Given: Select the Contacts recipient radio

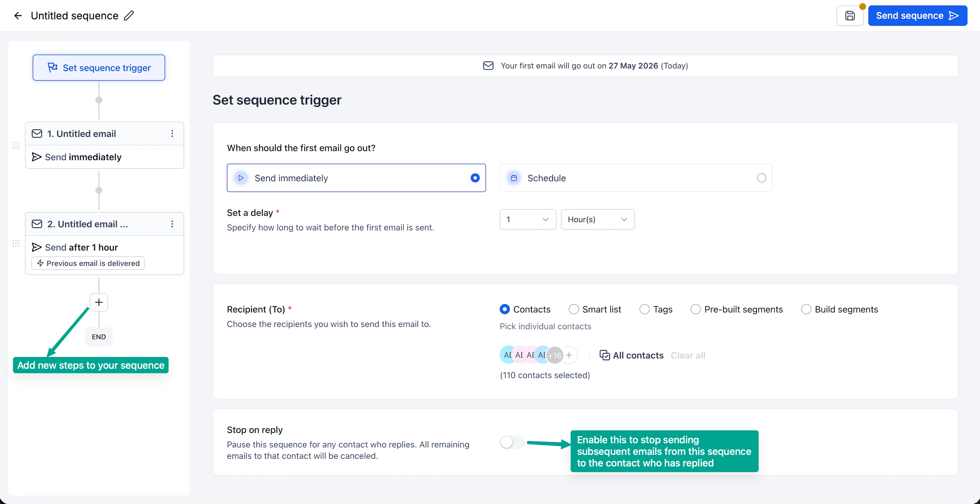Looking at the screenshot, I should coord(505,309).
